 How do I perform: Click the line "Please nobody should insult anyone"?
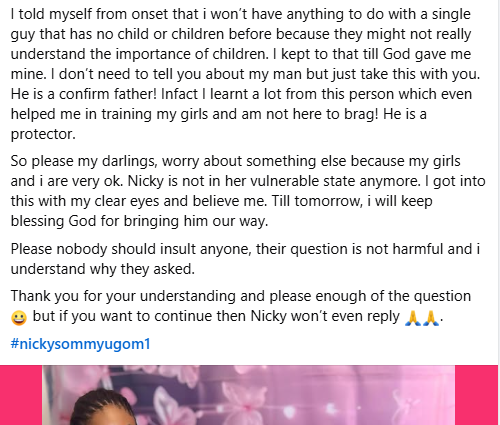245,249
